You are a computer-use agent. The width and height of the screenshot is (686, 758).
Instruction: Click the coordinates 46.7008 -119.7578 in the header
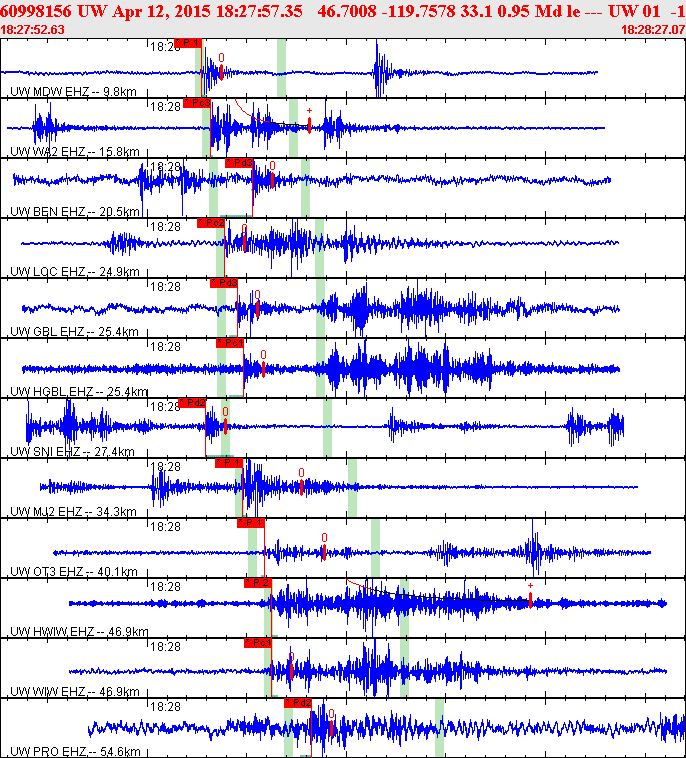click(x=387, y=11)
